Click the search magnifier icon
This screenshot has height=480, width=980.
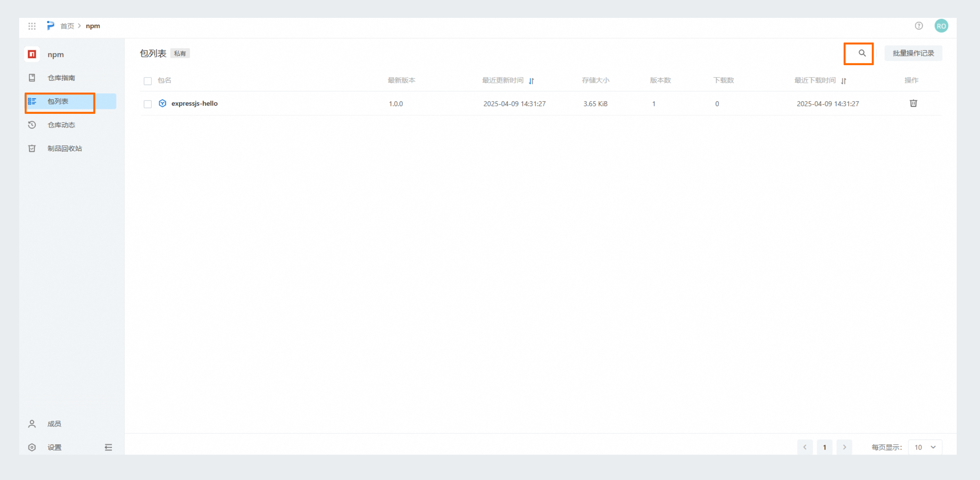pyautogui.click(x=862, y=53)
